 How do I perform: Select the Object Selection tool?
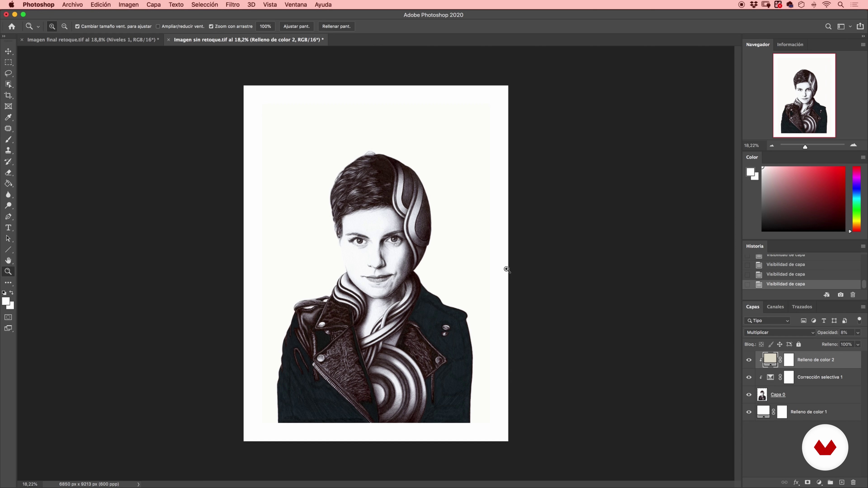[8, 84]
